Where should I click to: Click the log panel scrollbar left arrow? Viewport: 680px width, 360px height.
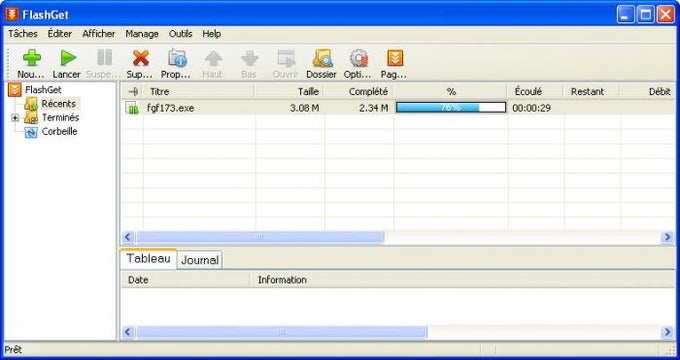click(x=128, y=332)
